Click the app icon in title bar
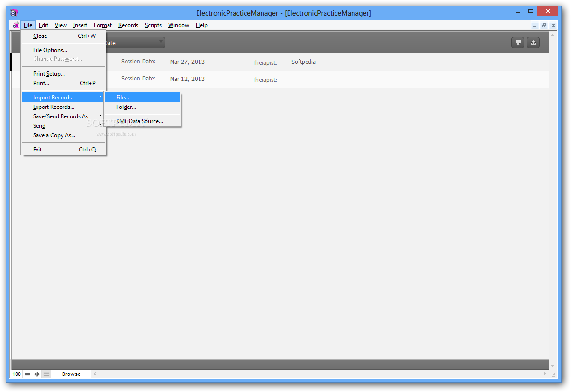This screenshot has width=571, height=392. tap(14, 13)
